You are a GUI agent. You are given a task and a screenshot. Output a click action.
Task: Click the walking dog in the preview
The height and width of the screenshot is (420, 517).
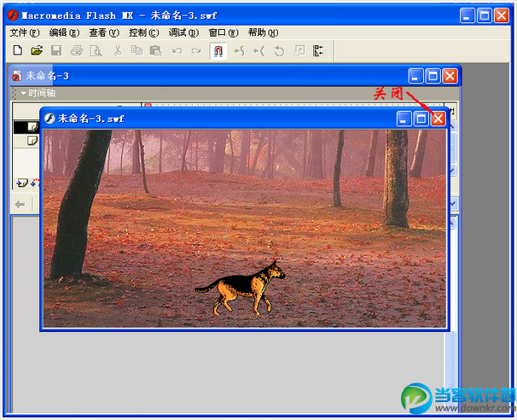click(240, 288)
